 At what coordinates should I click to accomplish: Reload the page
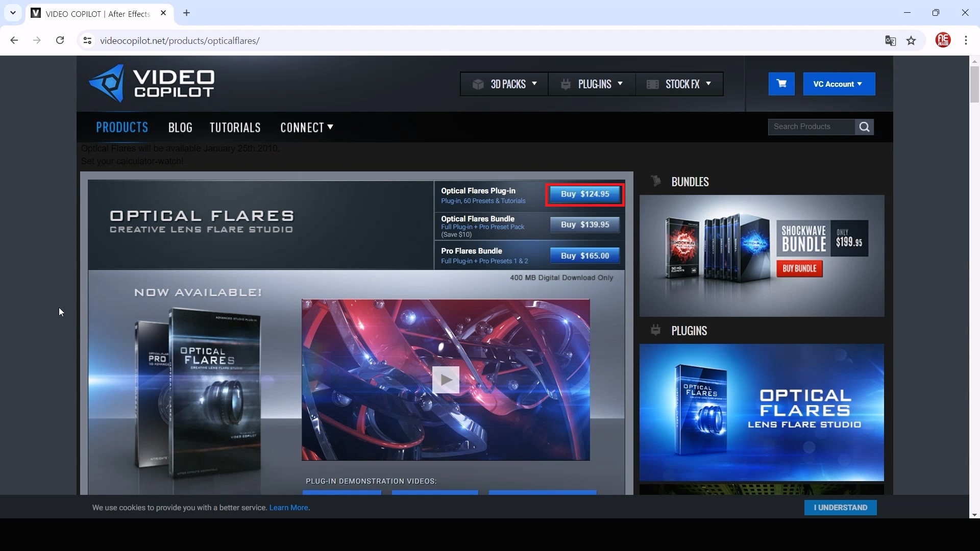pos(60,40)
